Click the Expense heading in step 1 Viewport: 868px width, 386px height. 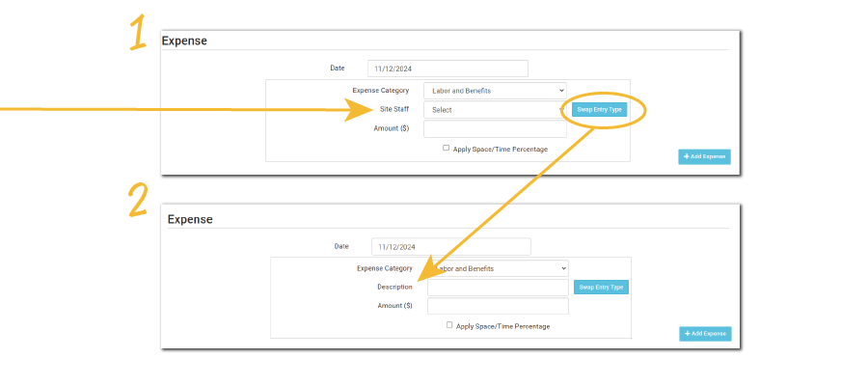(x=184, y=41)
